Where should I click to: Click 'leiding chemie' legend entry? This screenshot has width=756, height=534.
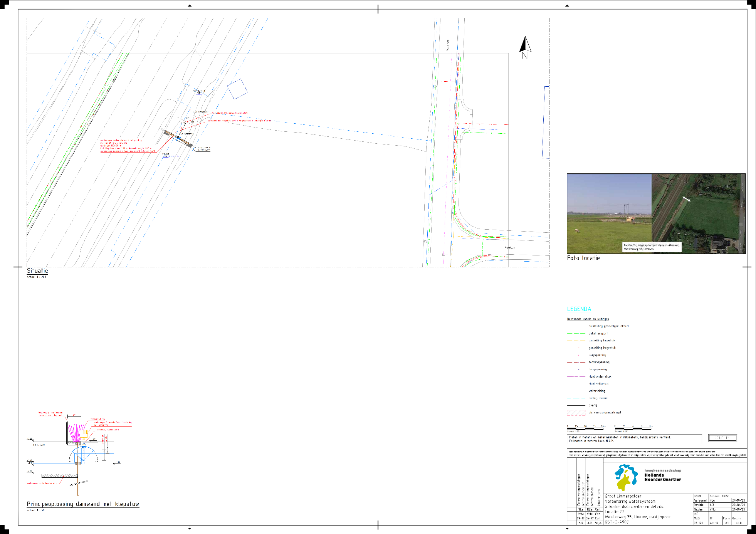(598, 398)
